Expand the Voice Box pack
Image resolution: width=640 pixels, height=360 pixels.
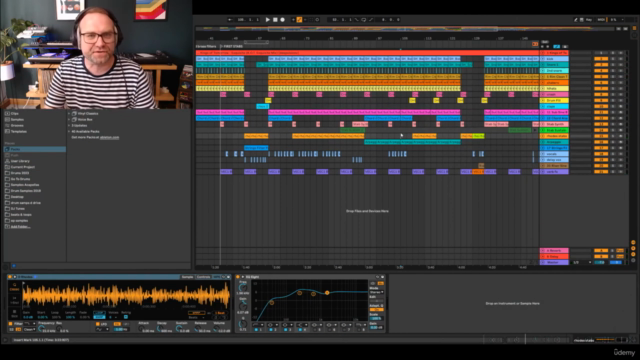pyautogui.click(x=69, y=120)
